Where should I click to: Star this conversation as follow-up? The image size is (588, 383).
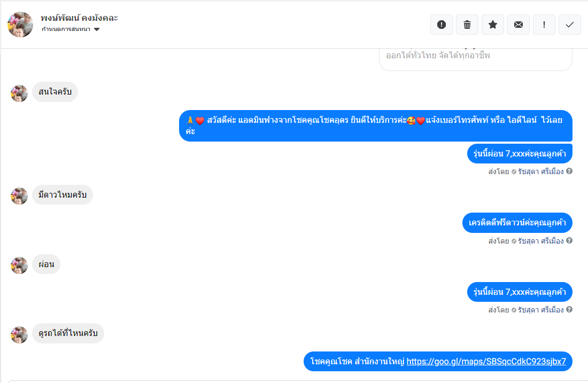point(493,25)
